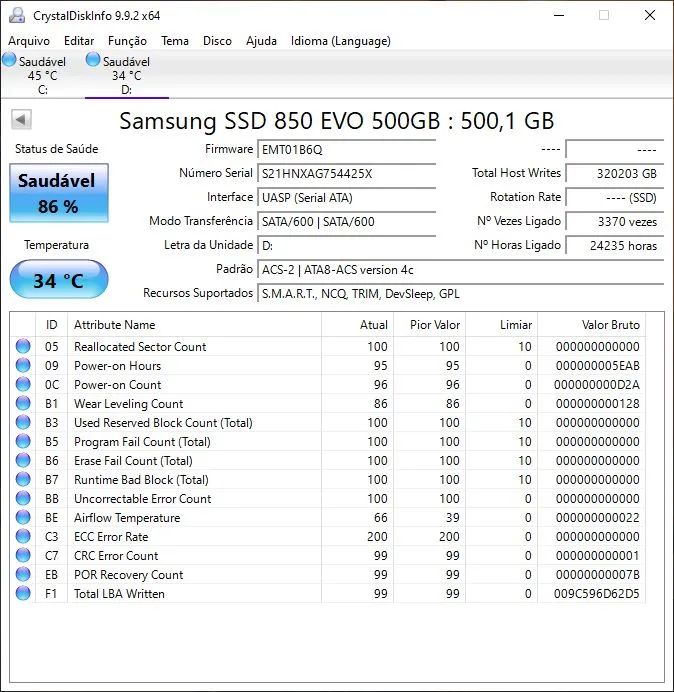Click the CrystalDiskInfo app icon in title bar
The height and width of the screenshot is (692, 674).
click(x=17, y=15)
